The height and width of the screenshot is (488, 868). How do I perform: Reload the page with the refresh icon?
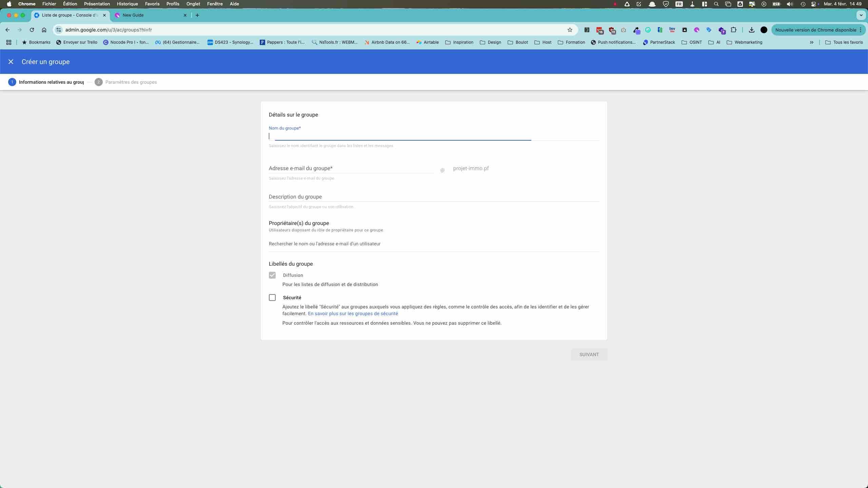(x=32, y=30)
